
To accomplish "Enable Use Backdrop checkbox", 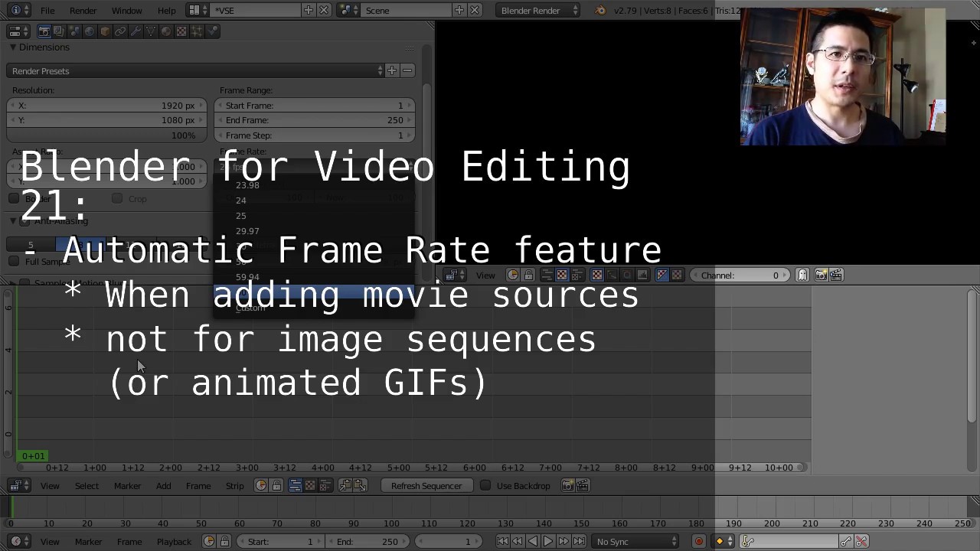I will pyautogui.click(x=485, y=486).
